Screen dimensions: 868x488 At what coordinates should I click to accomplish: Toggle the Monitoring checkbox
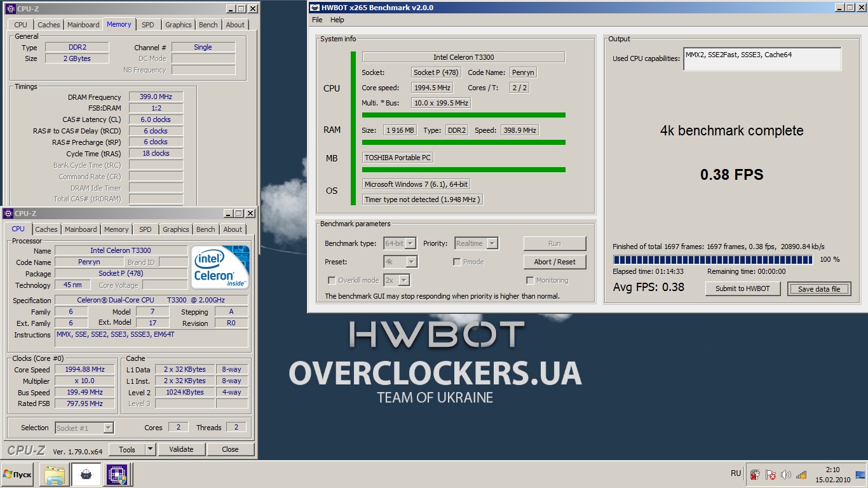click(530, 280)
